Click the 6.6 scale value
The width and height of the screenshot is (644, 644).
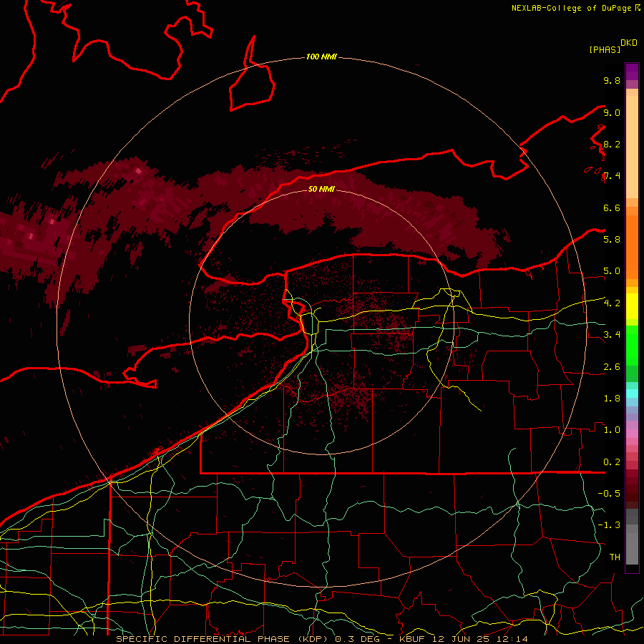tap(612, 208)
